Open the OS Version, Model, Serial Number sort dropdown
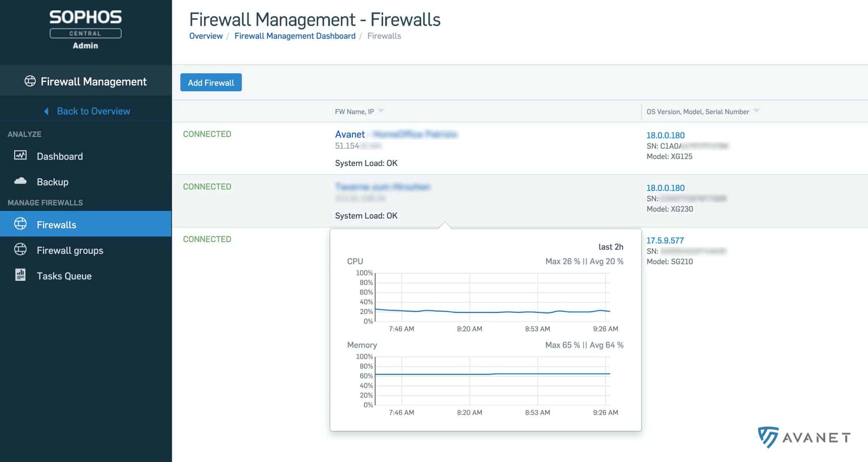Viewport: 868px width, 462px height. pos(757,111)
